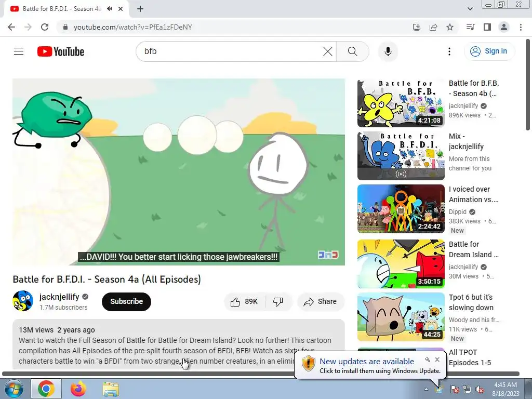532x399 pixels.
Task: Open the YouTube hamburger guide menu
Action: click(x=19, y=51)
